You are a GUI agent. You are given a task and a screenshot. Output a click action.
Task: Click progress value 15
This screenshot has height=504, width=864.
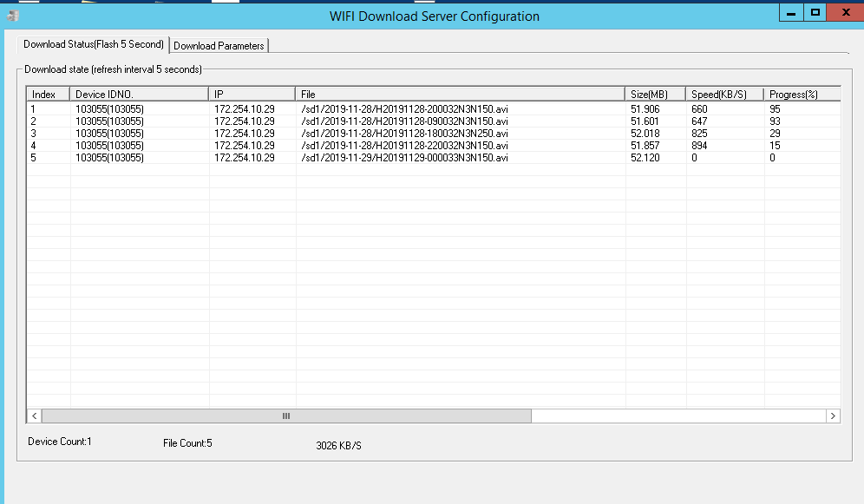(x=775, y=146)
